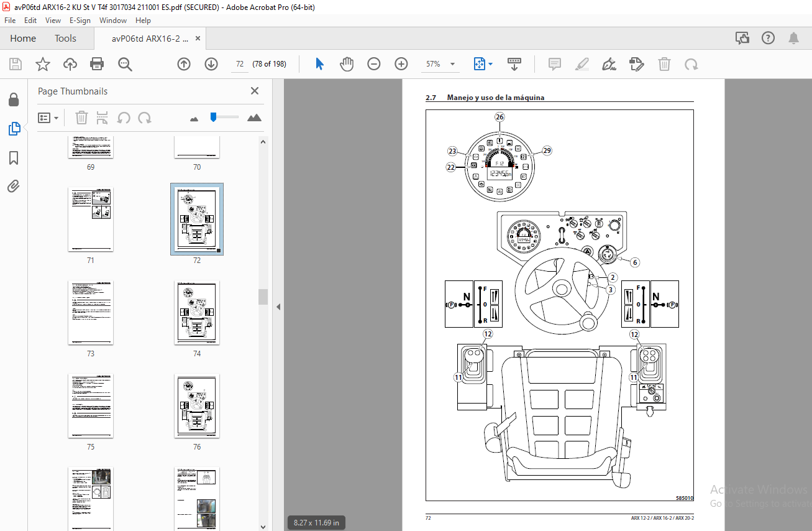This screenshot has width=812, height=531.
Task: Go to the previous page with the up arrow
Action: [x=184, y=64]
